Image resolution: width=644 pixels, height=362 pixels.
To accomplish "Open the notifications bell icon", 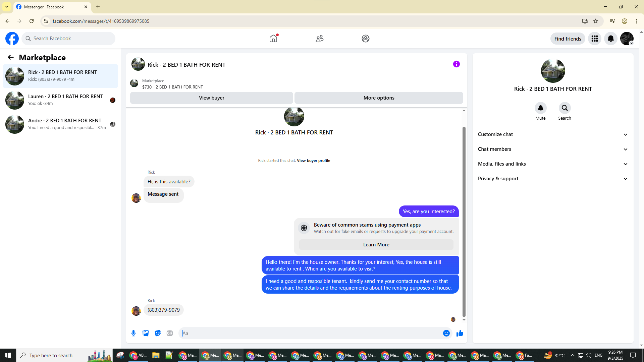I will click(x=611, y=39).
